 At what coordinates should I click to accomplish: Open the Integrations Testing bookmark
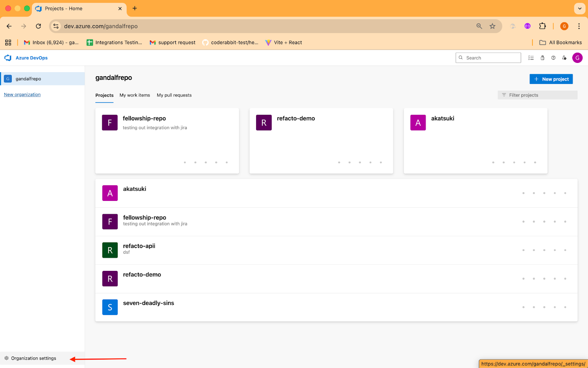114,42
